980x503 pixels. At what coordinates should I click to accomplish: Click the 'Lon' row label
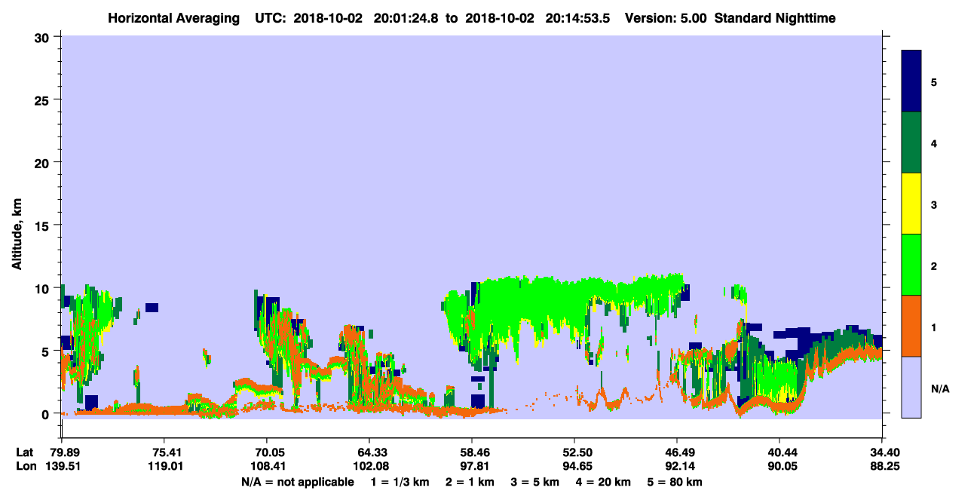(x=25, y=467)
